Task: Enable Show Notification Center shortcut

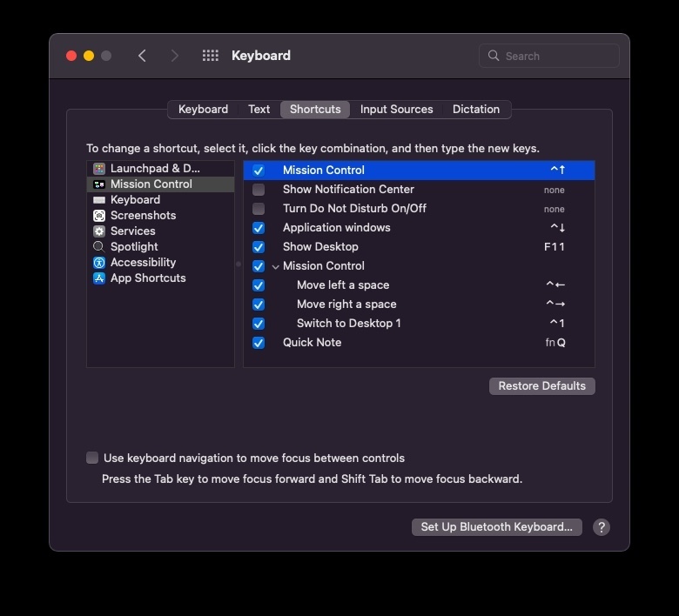Action: [259, 190]
